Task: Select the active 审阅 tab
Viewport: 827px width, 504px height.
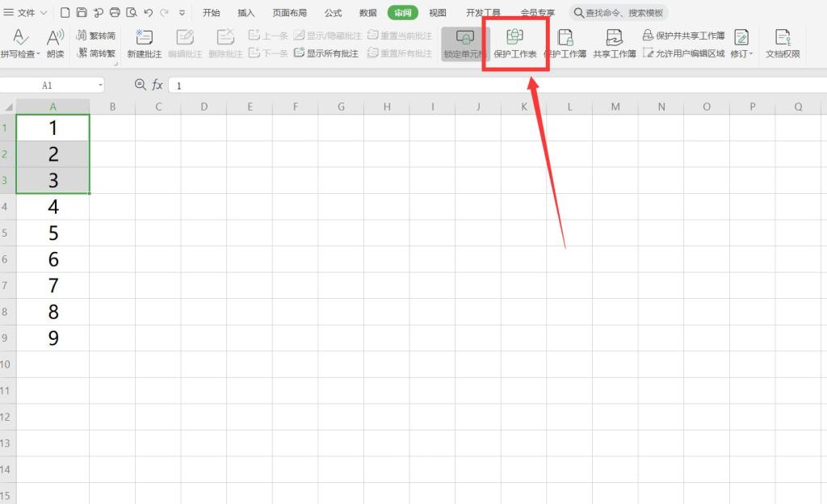Action: [x=402, y=13]
